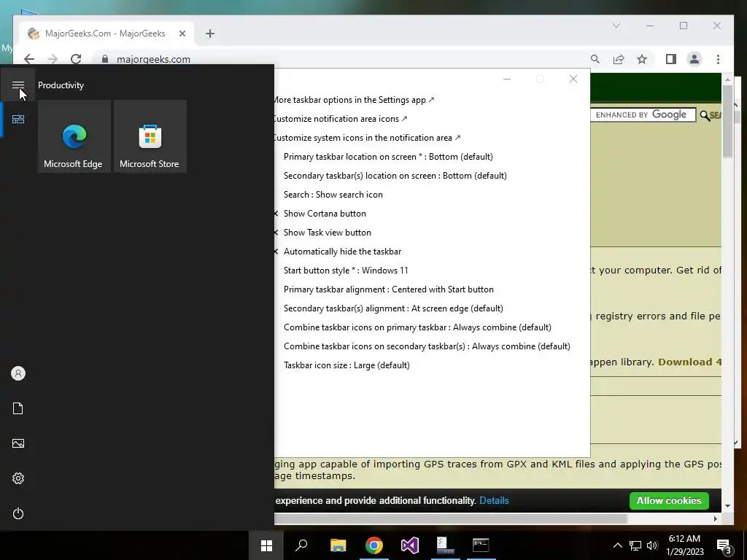The height and width of the screenshot is (560, 747).
Task: Open the Documents icon in Start menu
Action: (18, 408)
